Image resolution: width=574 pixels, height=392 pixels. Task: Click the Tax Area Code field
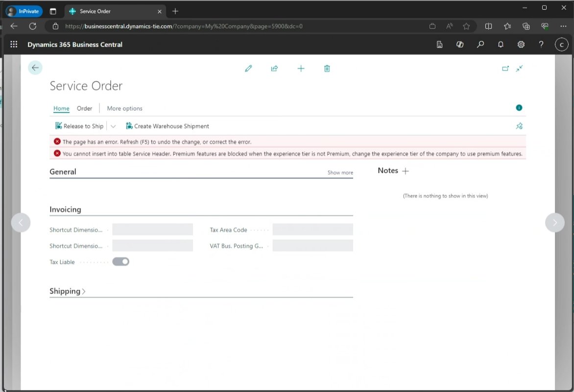(x=312, y=229)
